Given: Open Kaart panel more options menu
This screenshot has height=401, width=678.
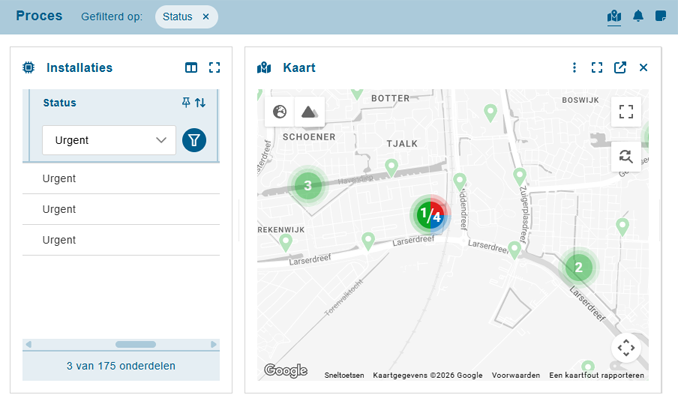Looking at the screenshot, I should pos(574,68).
